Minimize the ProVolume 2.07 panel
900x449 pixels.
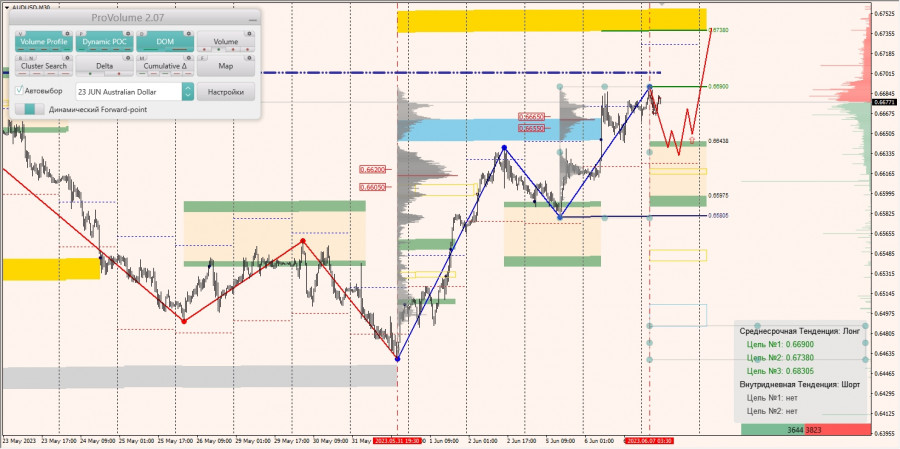[253, 20]
